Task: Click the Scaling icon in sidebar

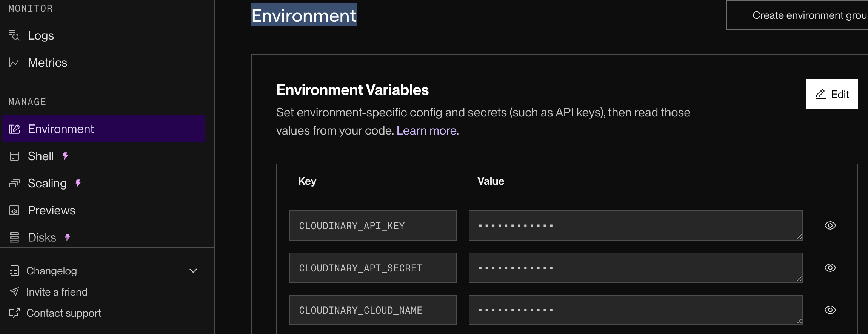Action: [x=14, y=183]
